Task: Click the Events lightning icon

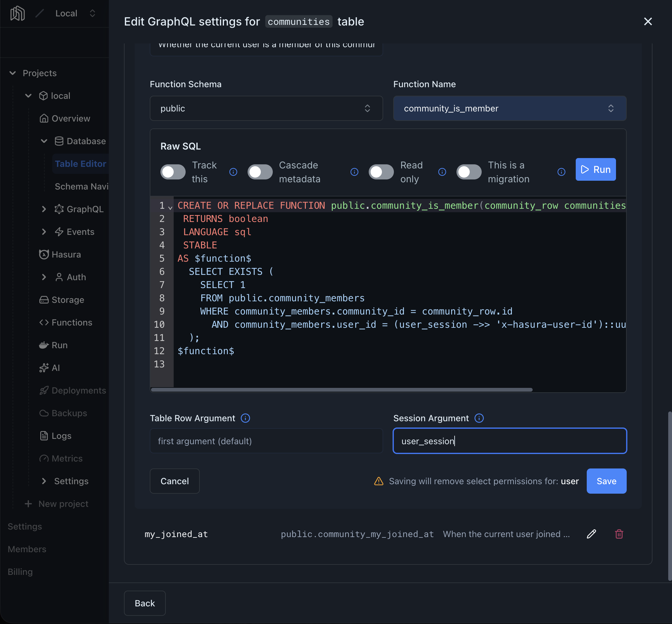Action: point(59,232)
